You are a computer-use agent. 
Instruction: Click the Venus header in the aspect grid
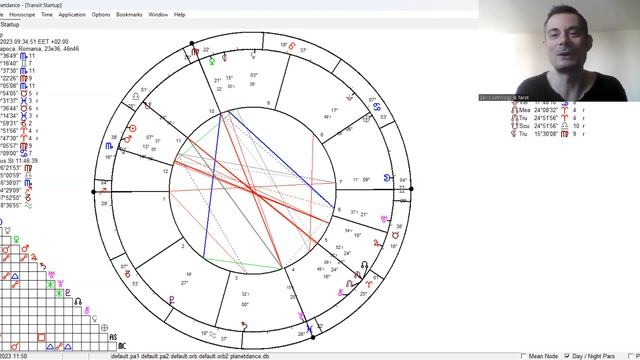pos(16,240)
